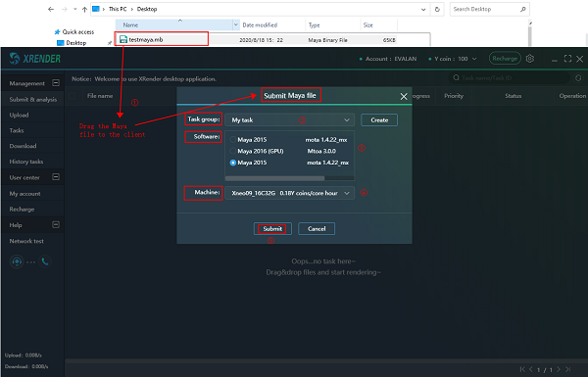Open Network test in sidebar

coord(33,241)
